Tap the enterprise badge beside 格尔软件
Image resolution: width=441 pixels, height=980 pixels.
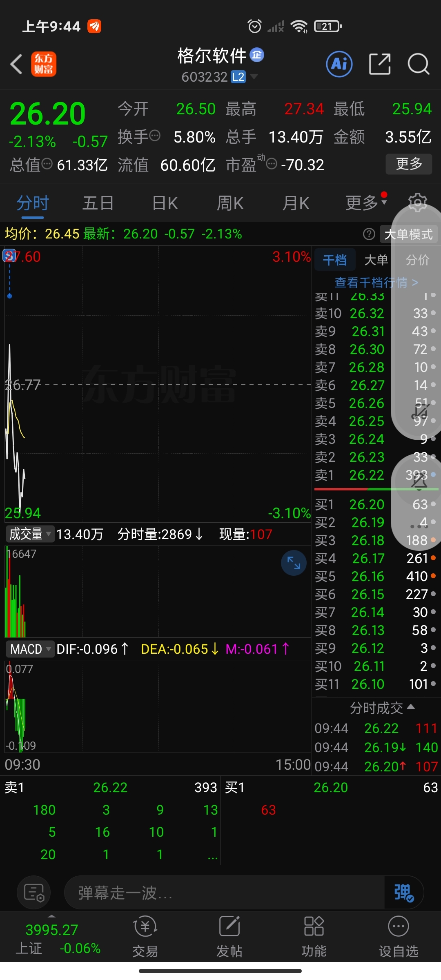tap(257, 54)
